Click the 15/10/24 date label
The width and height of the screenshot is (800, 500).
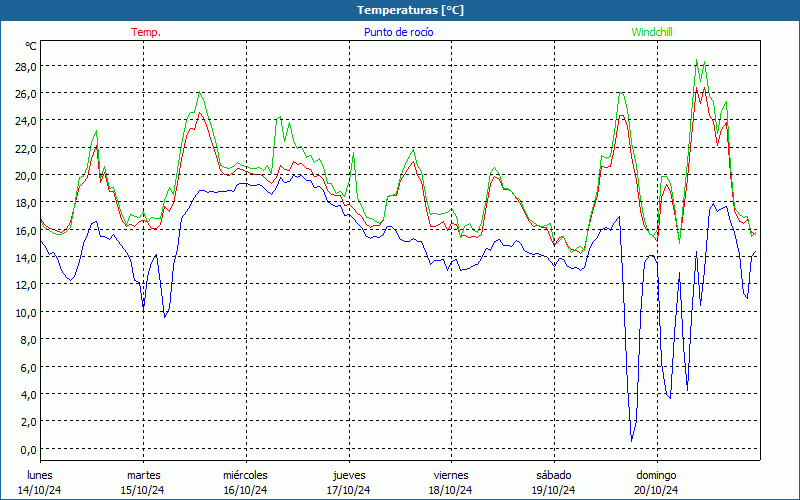pos(143,490)
